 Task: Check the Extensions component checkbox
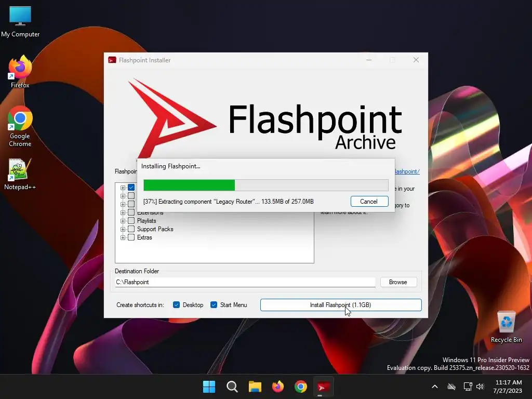coord(131,212)
